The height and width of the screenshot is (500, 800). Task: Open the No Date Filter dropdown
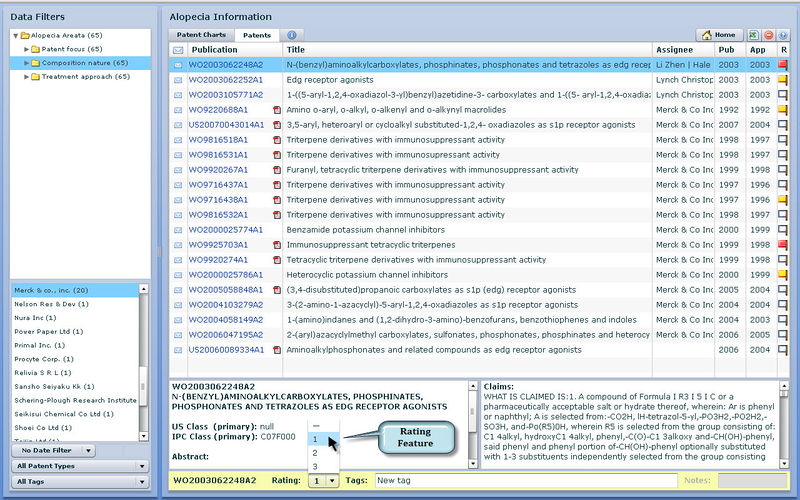point(54,451)
